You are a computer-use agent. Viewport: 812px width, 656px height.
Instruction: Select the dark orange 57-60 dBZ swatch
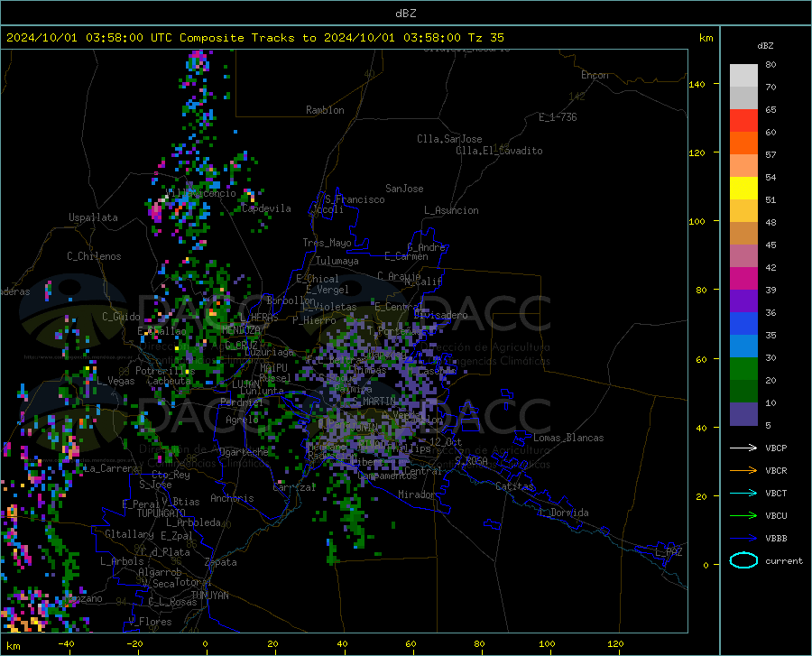coord(743,143)
